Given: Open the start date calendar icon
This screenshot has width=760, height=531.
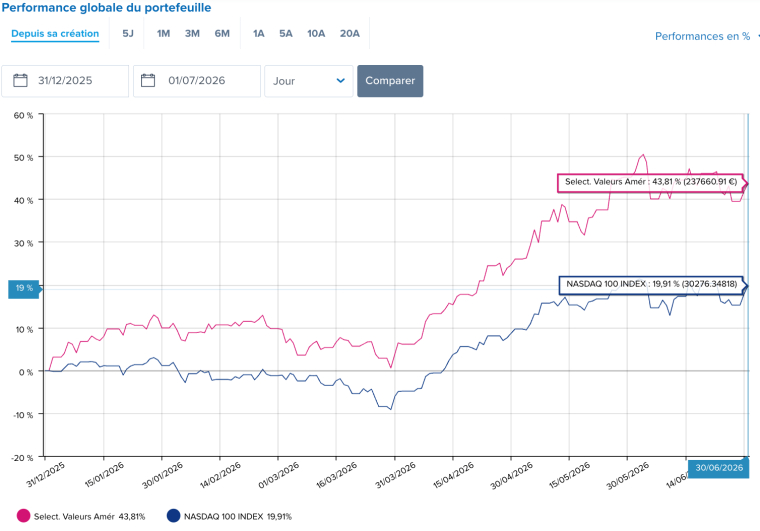Looking at the screenshot, I should point(20,80).
